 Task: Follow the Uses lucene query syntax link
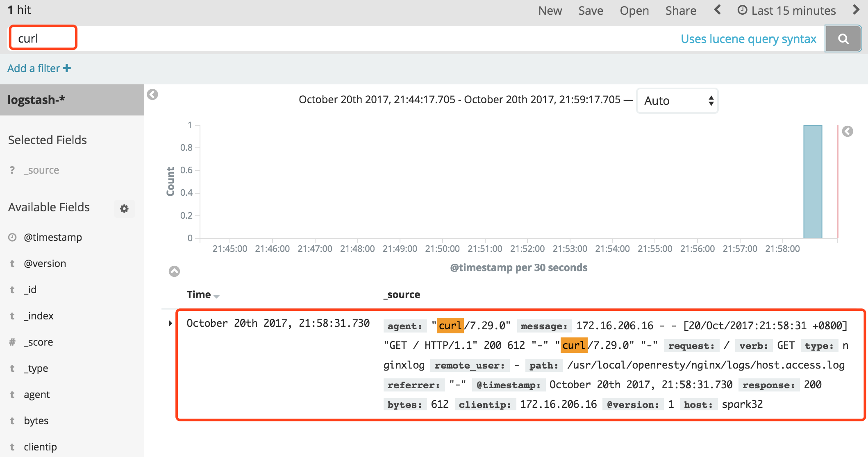[x=748, y=39]
